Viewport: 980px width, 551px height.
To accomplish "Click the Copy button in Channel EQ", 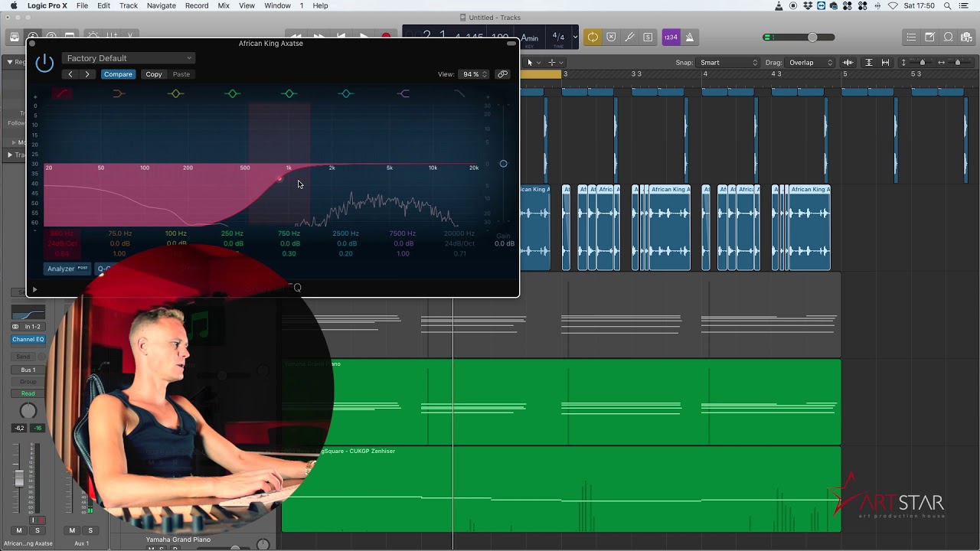I will [154, 74].
